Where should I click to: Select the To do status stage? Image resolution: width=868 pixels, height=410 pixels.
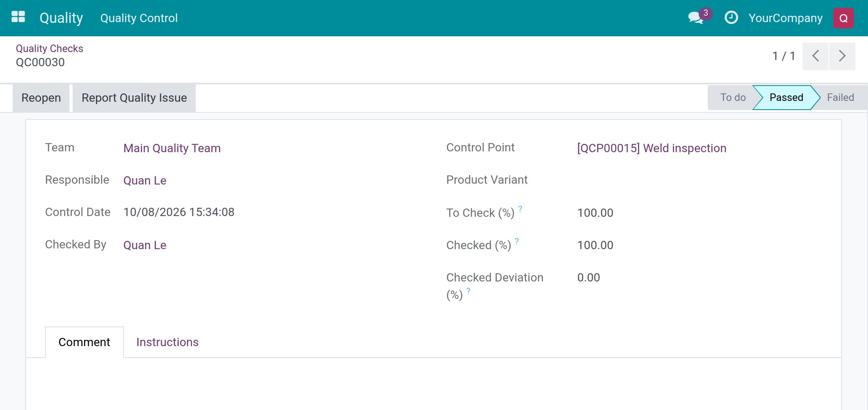(x=733, y=97)
